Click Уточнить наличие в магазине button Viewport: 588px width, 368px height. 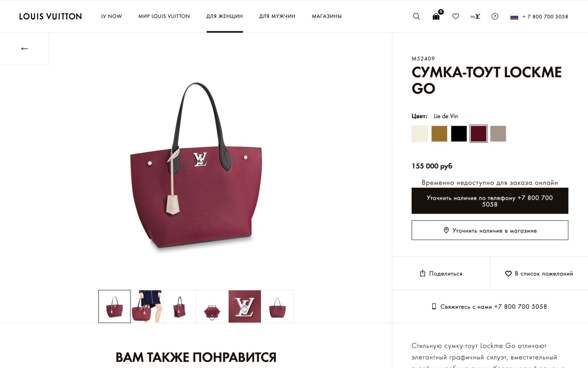pyautogui.click(x=490, y=230)
